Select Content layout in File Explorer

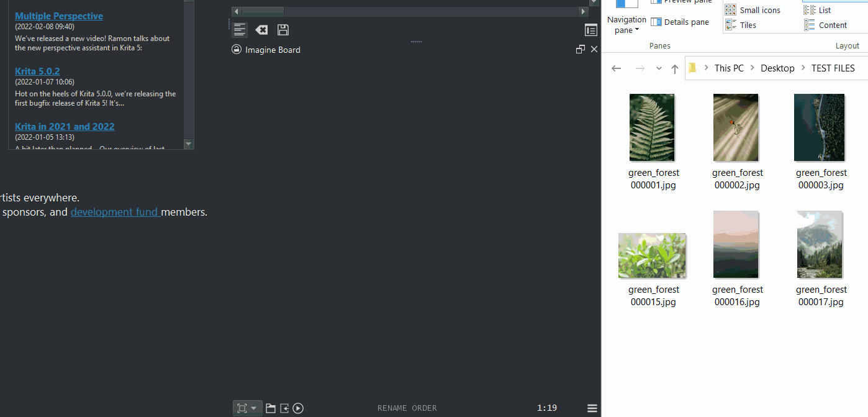point(826,25)
